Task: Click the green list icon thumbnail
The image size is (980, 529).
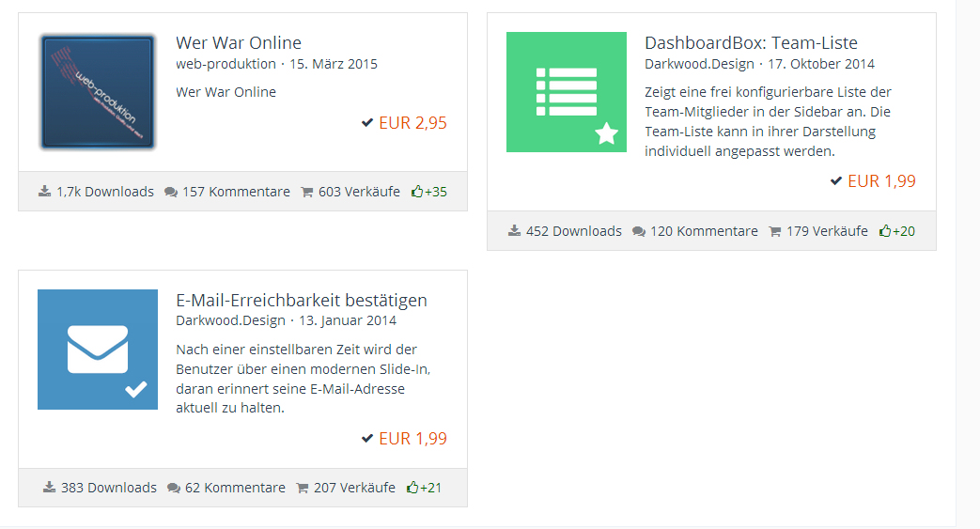Action: (x=567, y=92)
